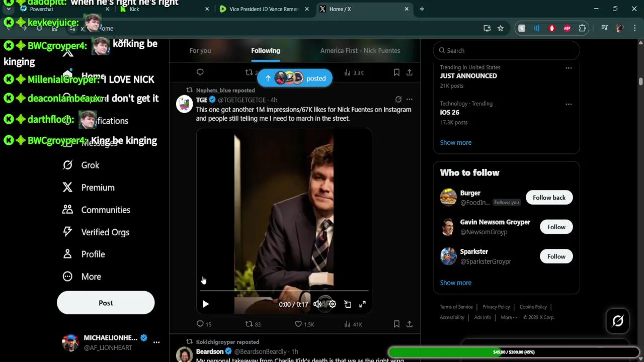
Task: Open the Chrome profile avatar
Action: pyautogui.click(x=620, y=29)
